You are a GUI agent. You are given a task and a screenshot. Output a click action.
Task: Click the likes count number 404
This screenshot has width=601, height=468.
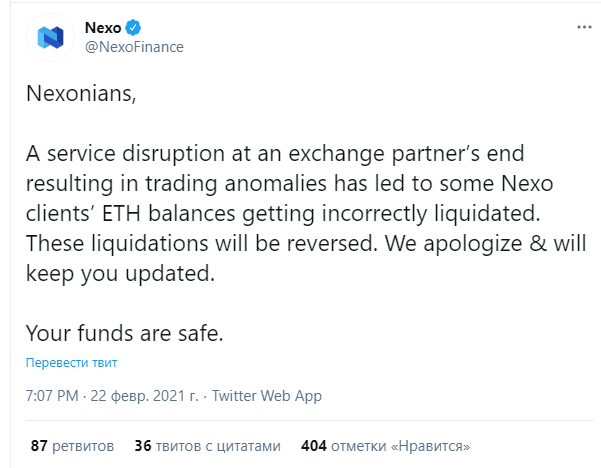[314, 446]
